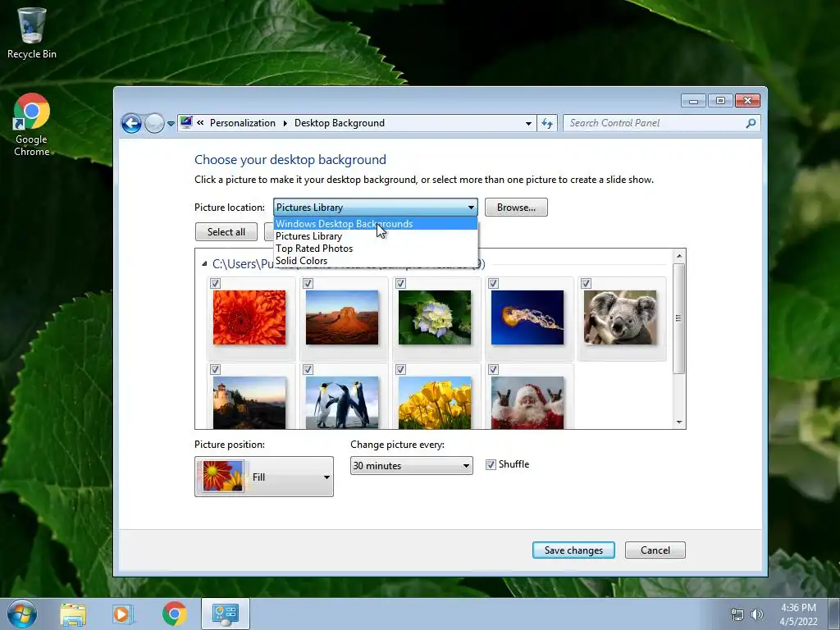The image size is (840, 630).
Task: Click the greyed forward navigation arrow
Action: coord(154,123)
